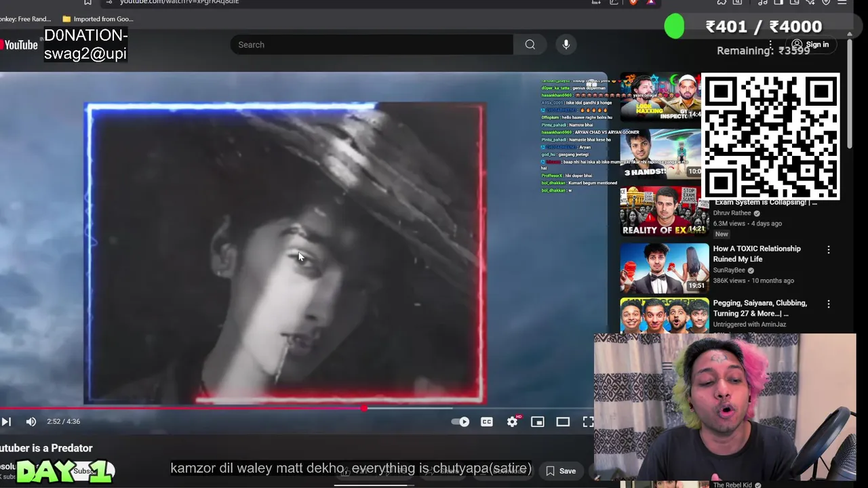Start voice search with microphone icon
The width and height of the screenshot is (868, 488).
coord(566,45)
